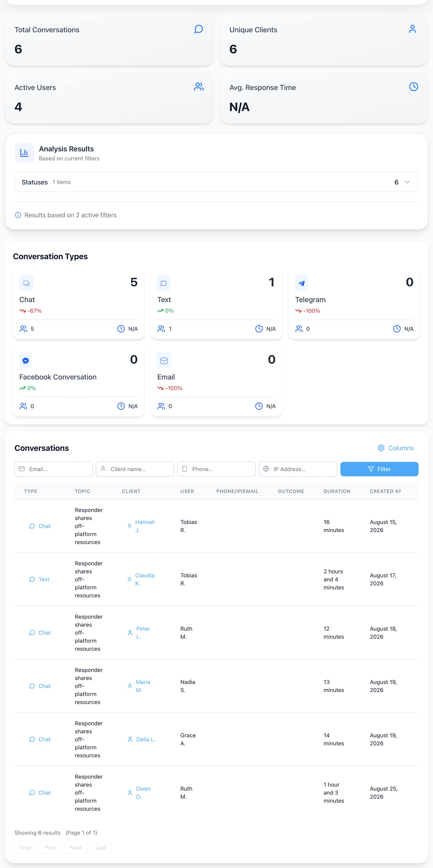The width and height of the screenshot is (433, 868).
Task: Click the info icon beside active filters note
Action: pos(18,215)
